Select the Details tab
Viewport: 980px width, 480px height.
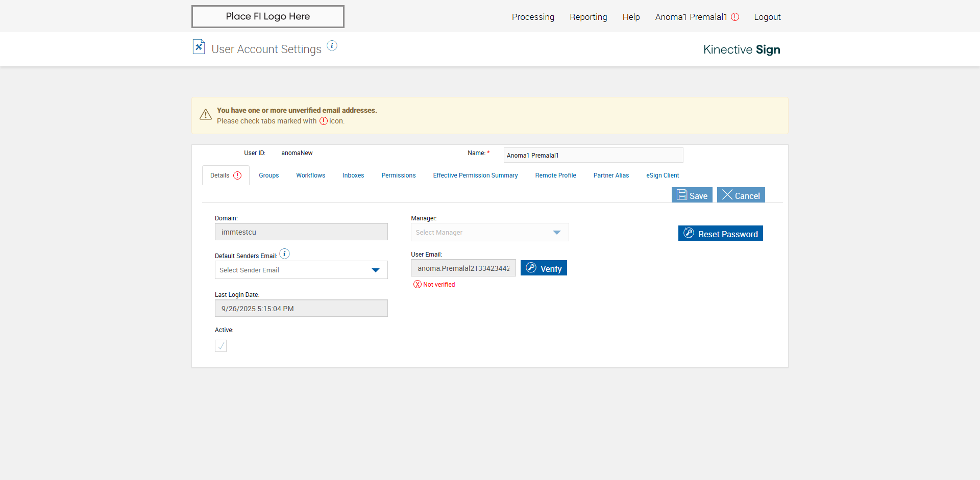pos(226,175)
